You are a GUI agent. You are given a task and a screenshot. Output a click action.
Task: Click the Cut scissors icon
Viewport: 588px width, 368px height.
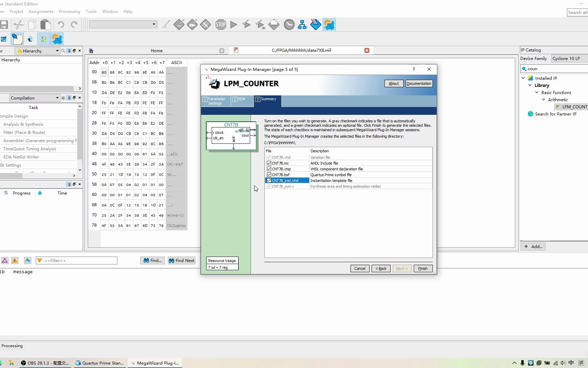19,25
